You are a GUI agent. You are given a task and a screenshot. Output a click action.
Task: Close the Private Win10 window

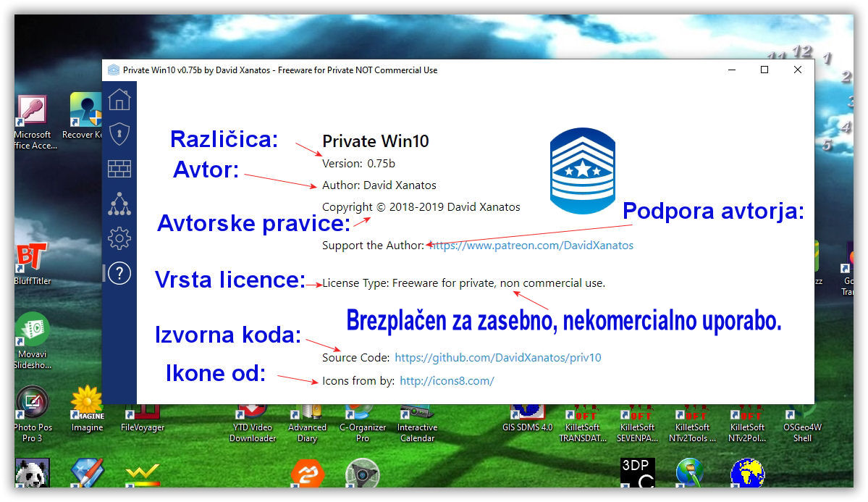click(798, 70)
